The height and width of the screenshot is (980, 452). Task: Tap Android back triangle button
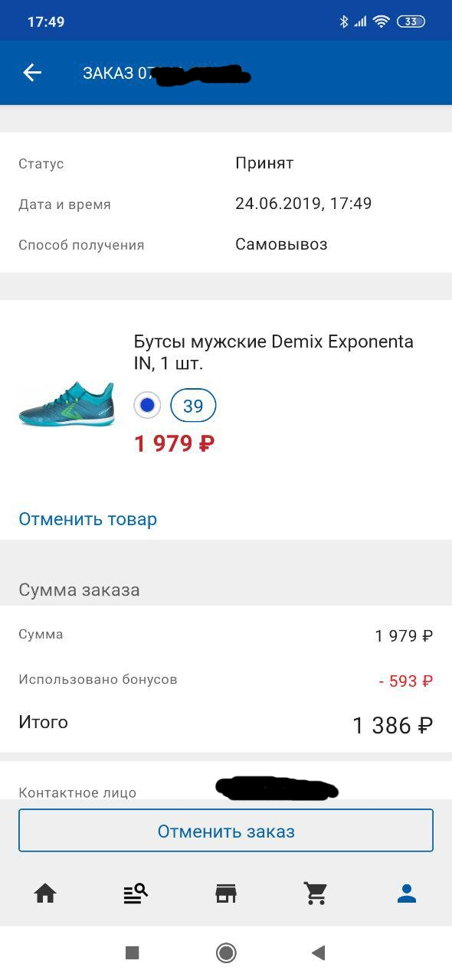pyautogui.click(x=319, y=952)
